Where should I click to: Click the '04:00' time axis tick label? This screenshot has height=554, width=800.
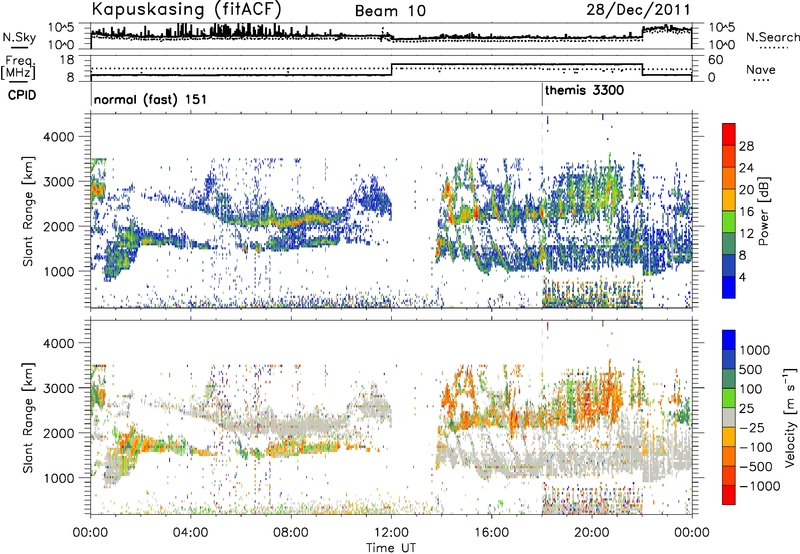190,533
